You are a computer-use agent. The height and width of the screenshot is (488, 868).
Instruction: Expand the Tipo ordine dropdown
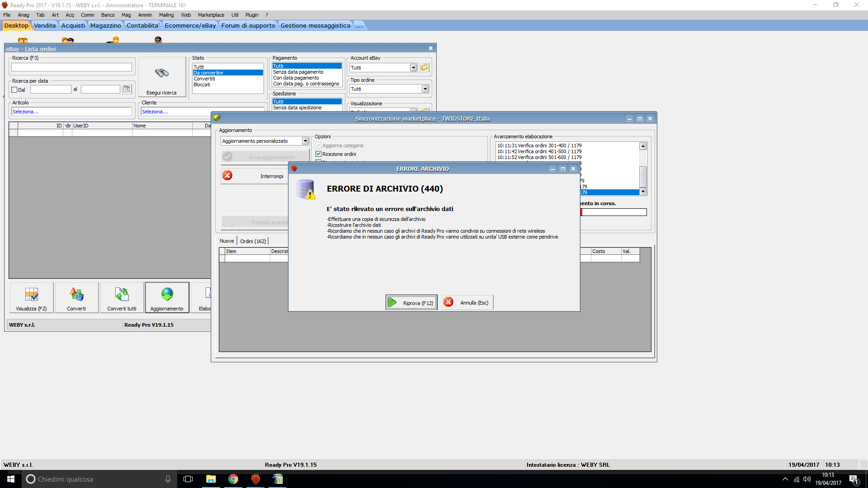[x=425, y=89]
